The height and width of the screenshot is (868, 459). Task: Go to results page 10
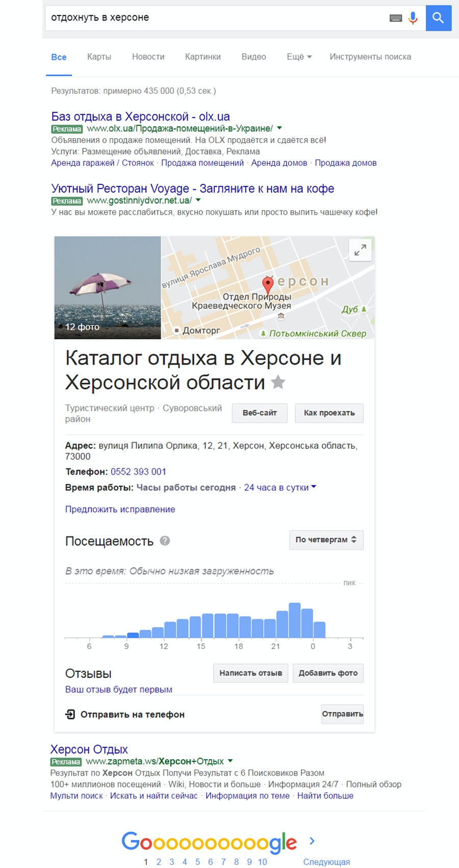[262, 862]
